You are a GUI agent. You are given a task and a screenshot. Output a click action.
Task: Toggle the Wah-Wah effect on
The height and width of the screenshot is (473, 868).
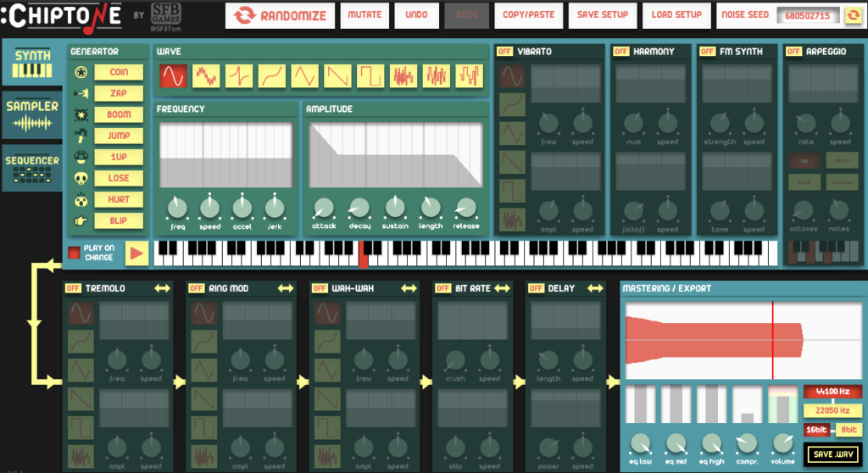click(320, 288)
